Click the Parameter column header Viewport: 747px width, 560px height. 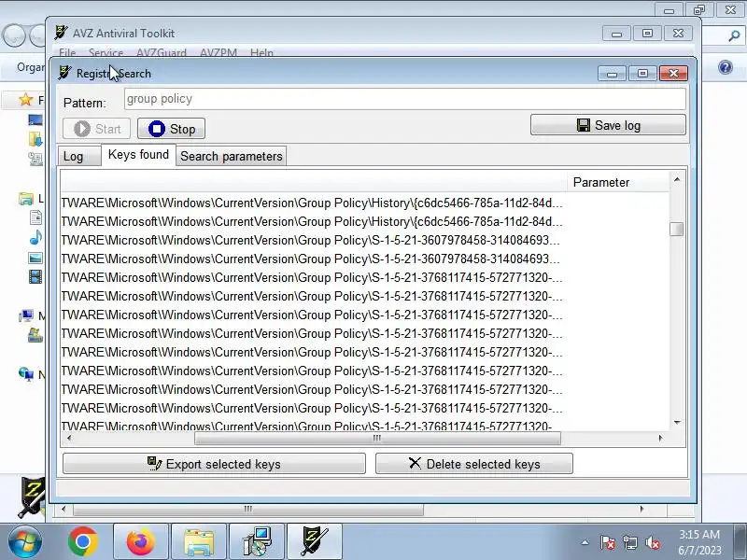point(618,182)
